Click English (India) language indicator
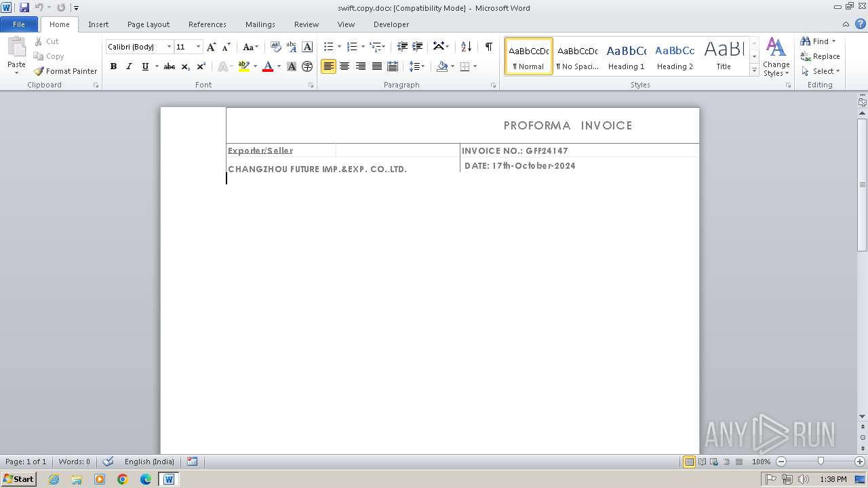Viewport: 868px width, 488px height. 149,462
